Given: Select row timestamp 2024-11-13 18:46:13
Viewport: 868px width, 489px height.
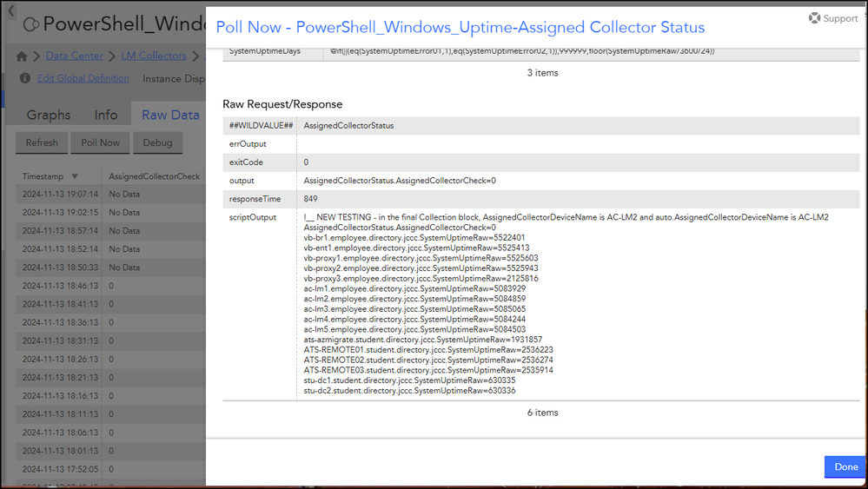Looking at the screenshot, I should tap(60, 286).
